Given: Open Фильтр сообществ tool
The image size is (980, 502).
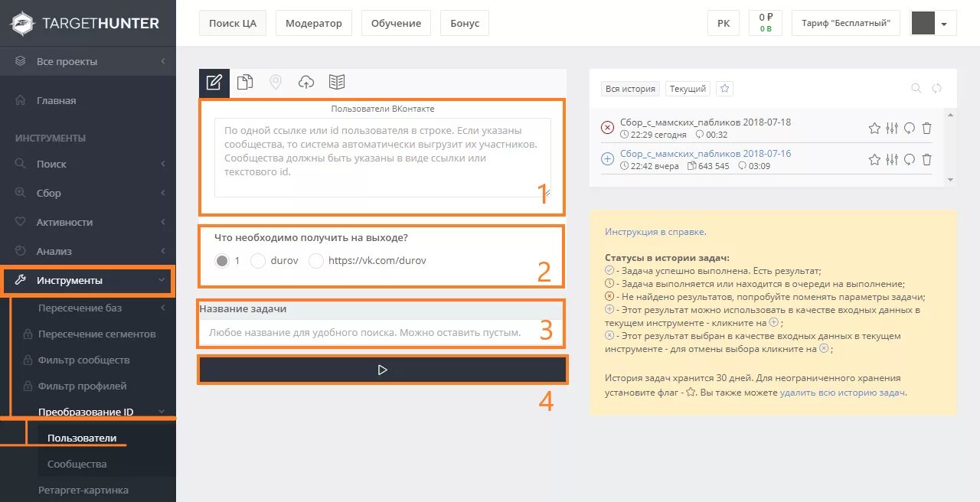Looking at the screenshot, I should [x=83, y=360].
